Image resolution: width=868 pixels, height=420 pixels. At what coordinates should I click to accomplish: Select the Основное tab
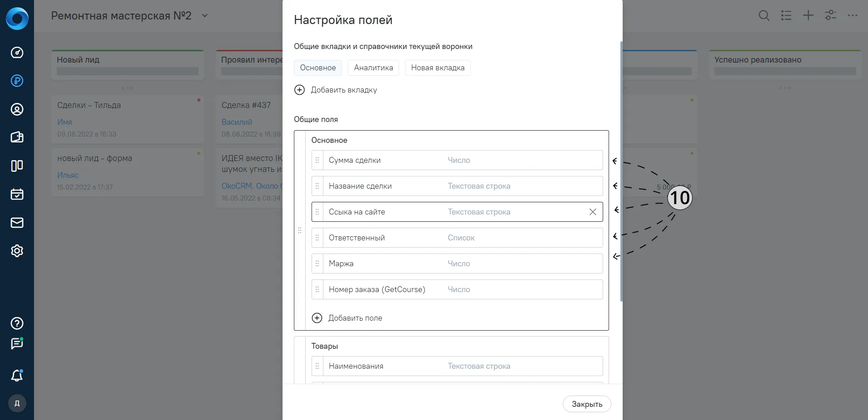point(318,68)
